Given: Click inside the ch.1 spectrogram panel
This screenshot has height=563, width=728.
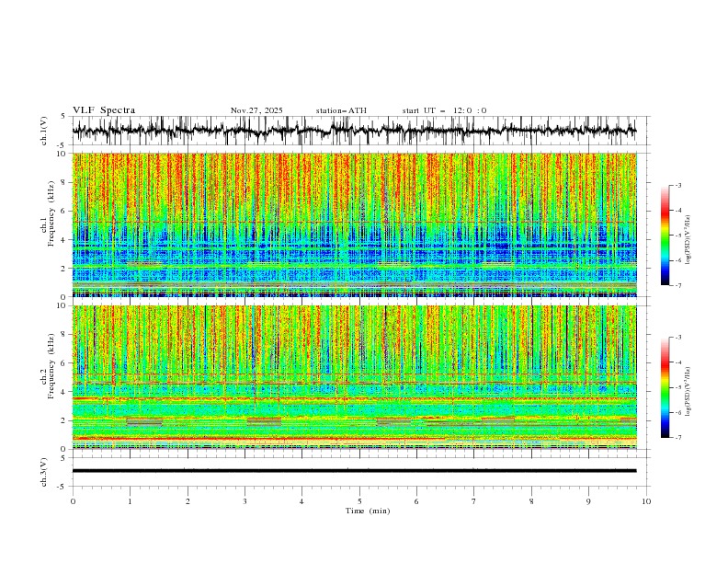Looking at the screenshot, I should (355, 224).
